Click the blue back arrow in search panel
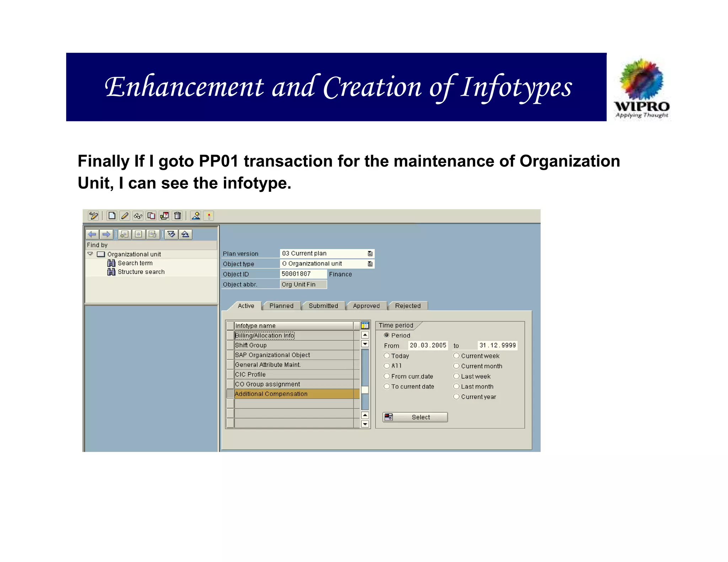Image resolution: width=728 pixels, height=562 pixels. click(92, 234)
